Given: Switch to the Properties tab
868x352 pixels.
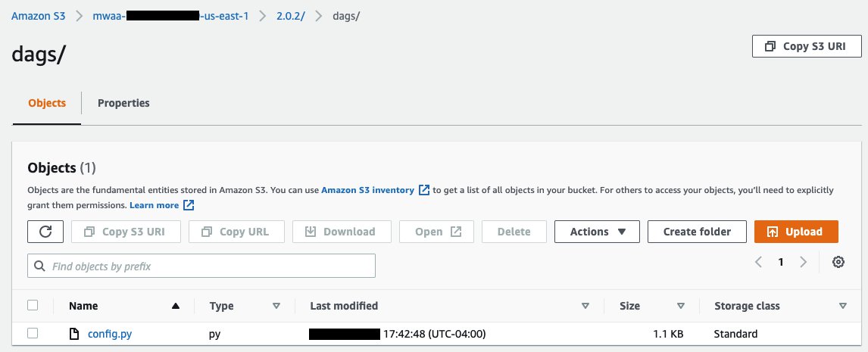Looking at the screenshot, I should point(123,103).
